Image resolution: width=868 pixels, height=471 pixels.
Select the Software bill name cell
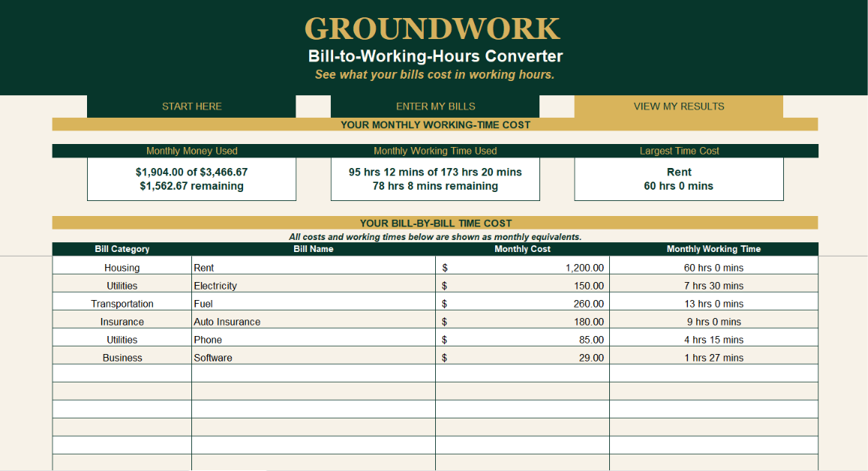(314, 358)
